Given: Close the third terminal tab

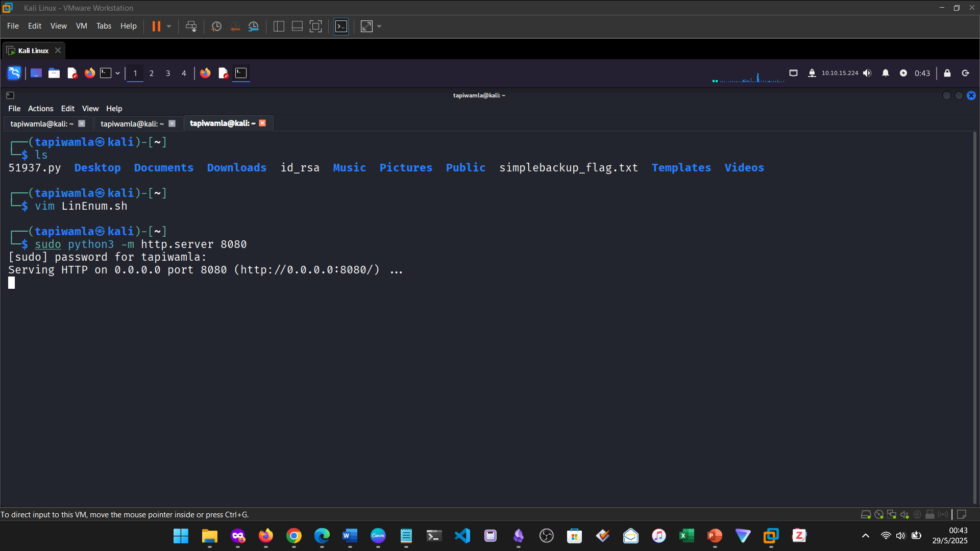Looking at the screenshot, I should 262,123.
